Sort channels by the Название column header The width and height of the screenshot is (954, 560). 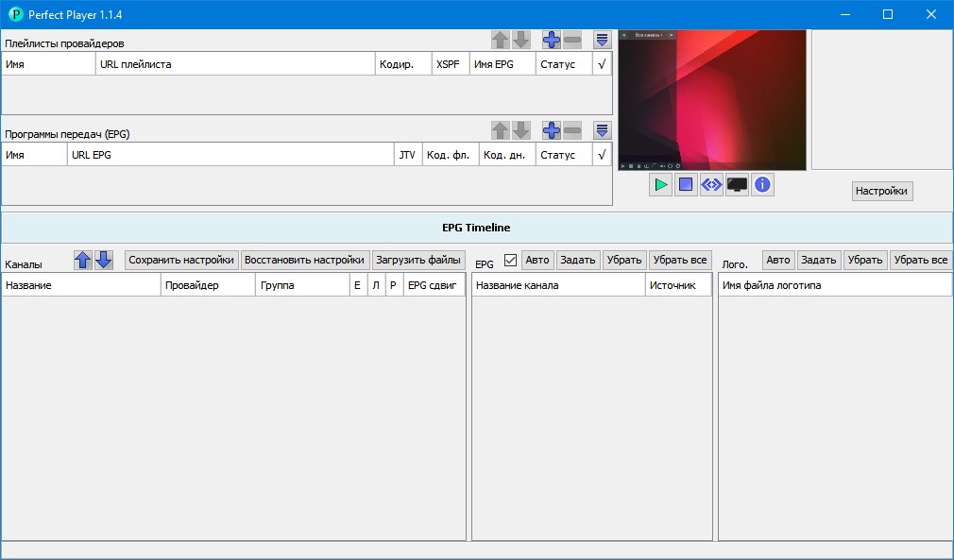coord(80,285)
